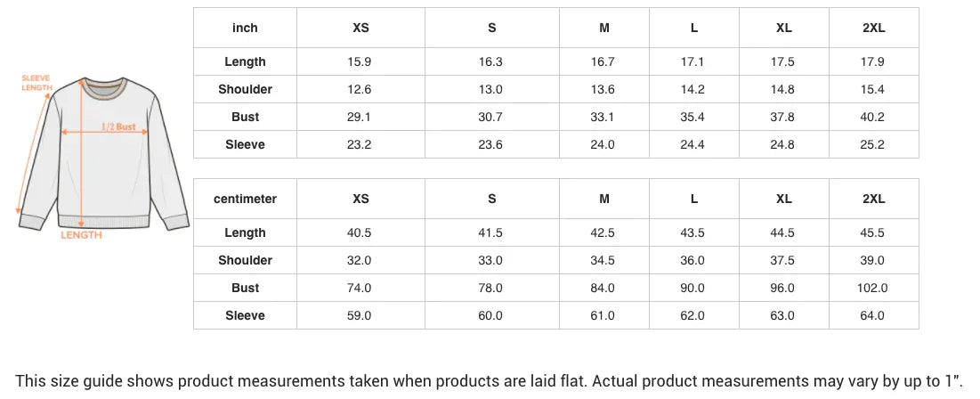Click the Shoulder row label in the inch table

(x=245, y=89)
